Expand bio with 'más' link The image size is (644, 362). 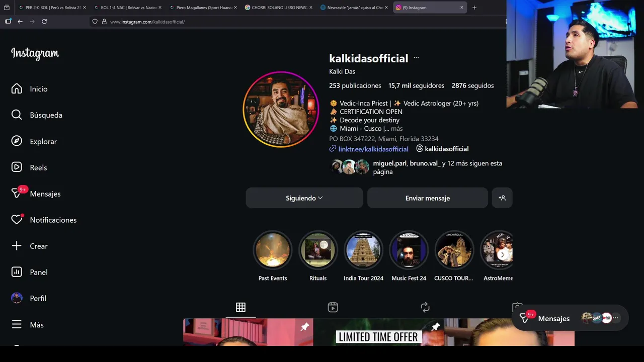click(x=396, y=129)
